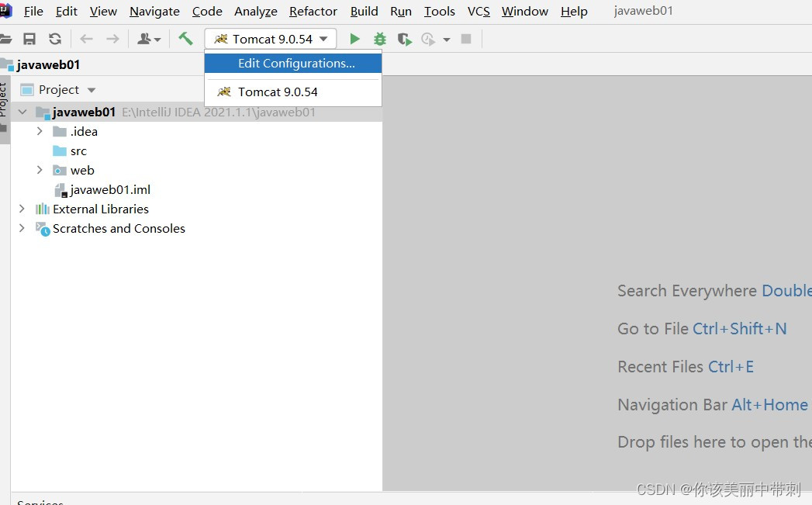
Task: Click the Build project hammer icon
Action: 185,38
